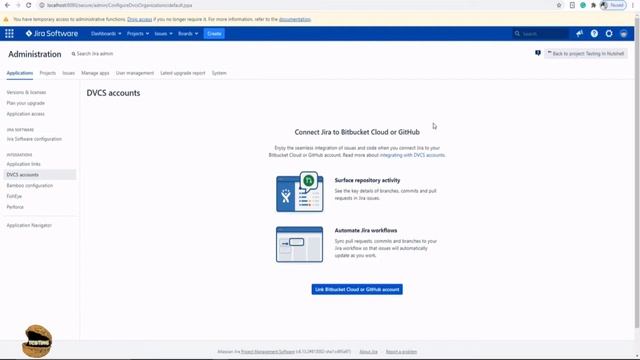The image size is (640, 360).
Task: Bookmark this page with the star icon
Action: [559, 5]
